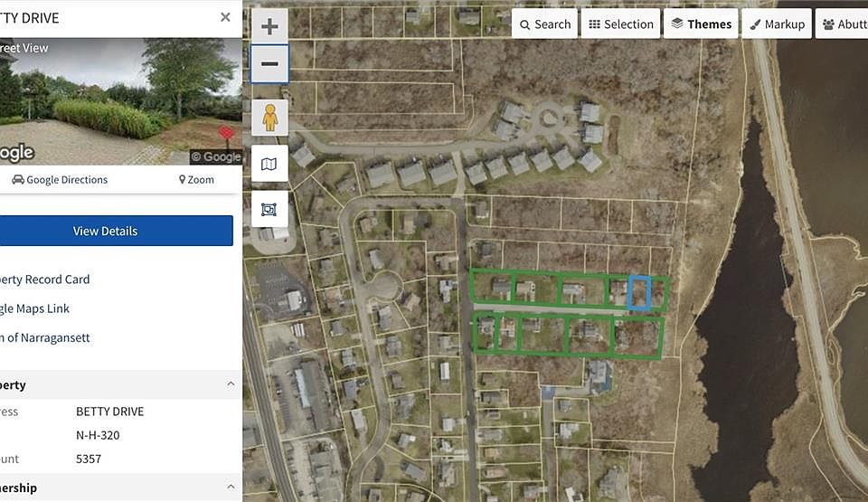868x502 pixels.
Task: Select the extent selection tool icon
Action: pos(269,209)
